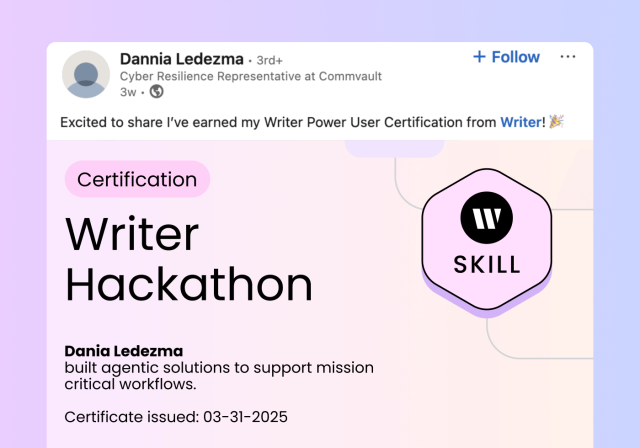Click 'Certificate issued: 03-31-2025' text

point(176,417)
